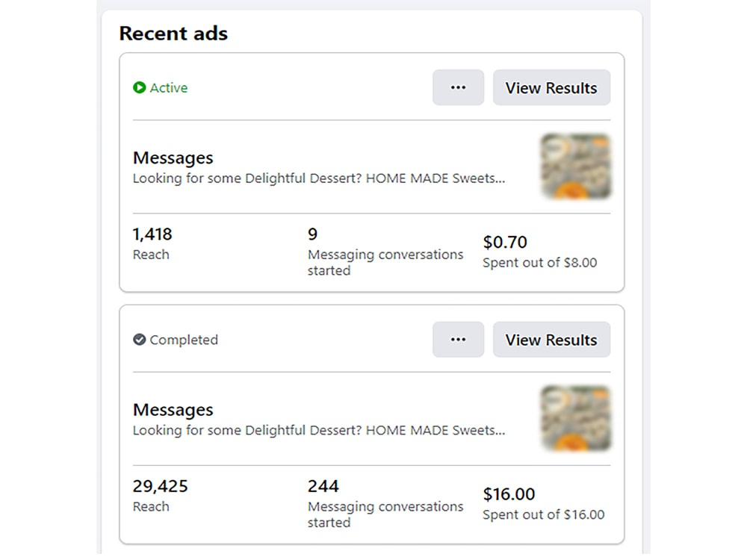Select the Messages title in Completed ad
747x560 pixels.
(x=173, y=409)
